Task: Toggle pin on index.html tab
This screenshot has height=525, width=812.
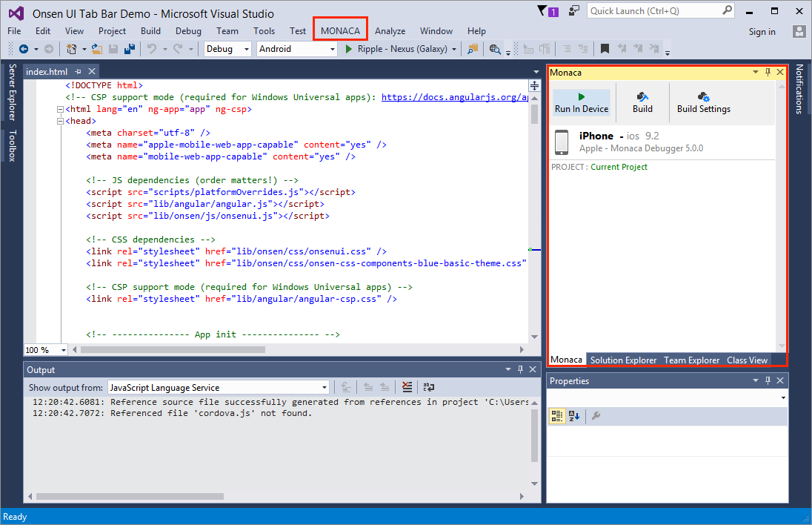Action: point(79,71)
